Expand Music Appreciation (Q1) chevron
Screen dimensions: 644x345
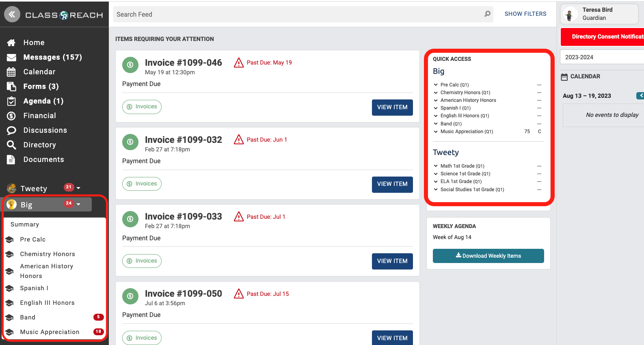[x=436, y=132]
